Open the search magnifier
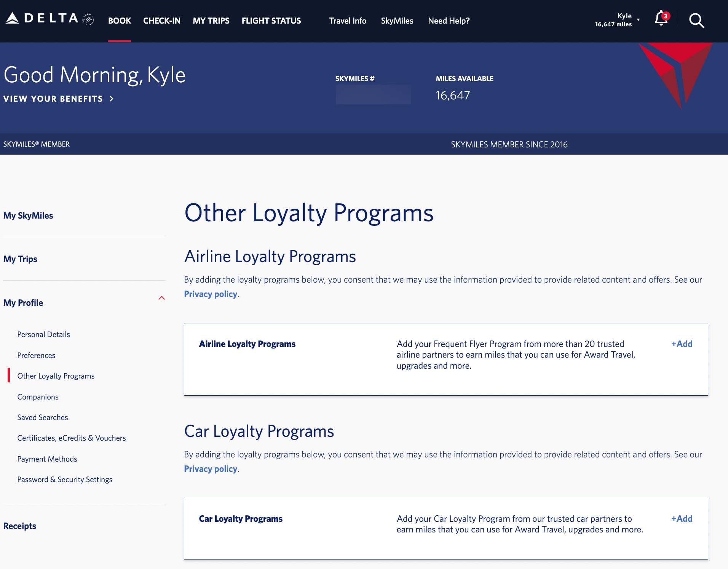The width and height of the screenshot is (728, 569). (x=696, y=21)
